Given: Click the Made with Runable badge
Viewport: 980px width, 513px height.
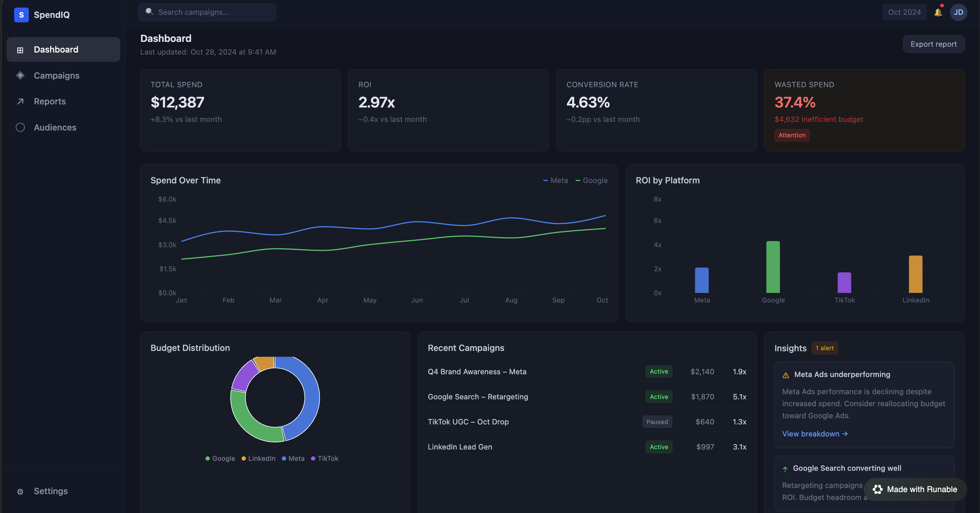Looking at the screenshot, I should click(x=915, y=489).
